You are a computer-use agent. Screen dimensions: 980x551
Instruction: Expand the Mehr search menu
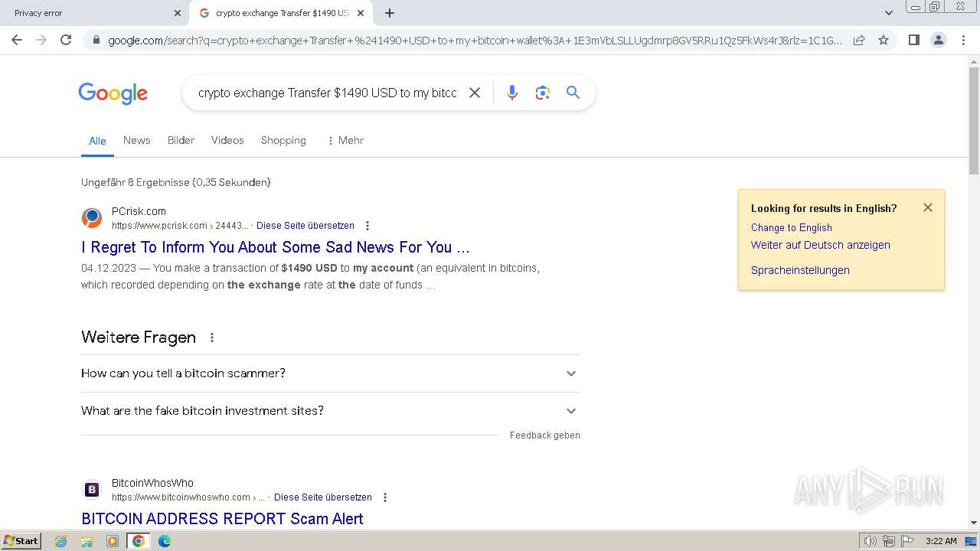pos(345,140)
